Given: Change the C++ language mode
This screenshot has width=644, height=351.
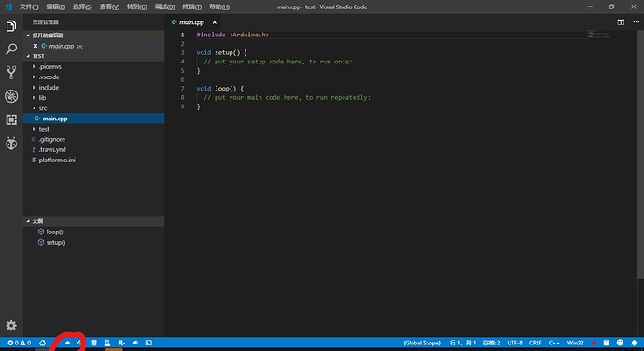Looking at the screenshot, I should (x=554, y=343).
